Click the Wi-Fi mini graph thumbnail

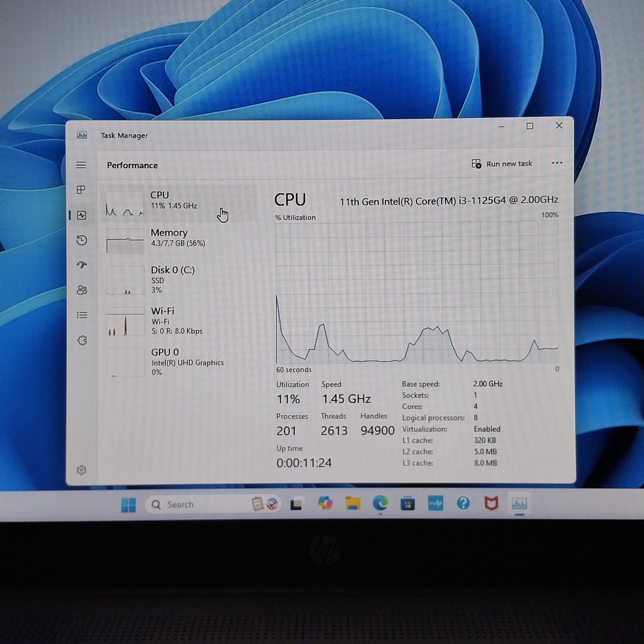[x=126, y=321]
